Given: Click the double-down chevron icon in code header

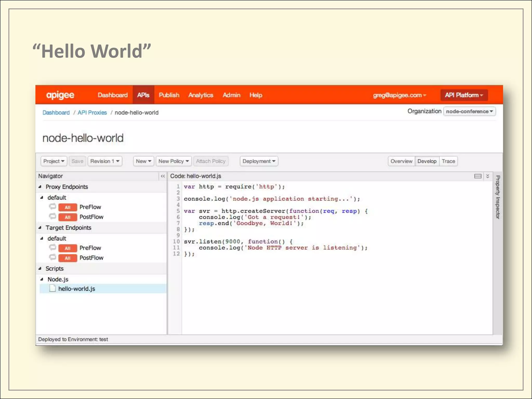Looking at the screenshot, I should (x=488, y=176).
